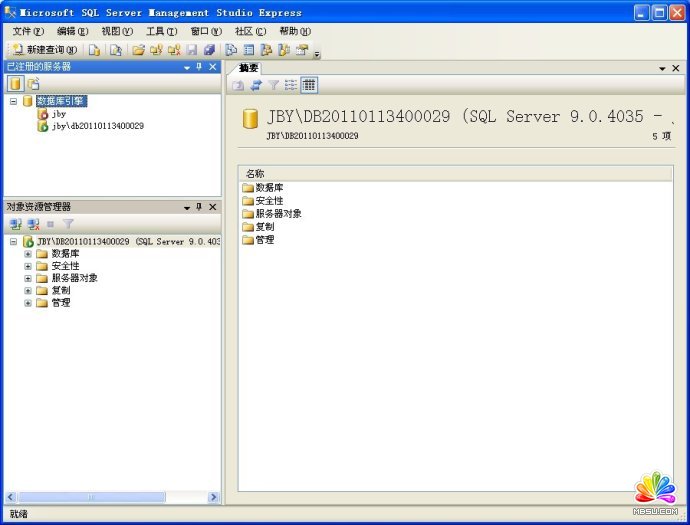
Task: Click the 新建查询 new query button
Action: (x=44, y=50)
